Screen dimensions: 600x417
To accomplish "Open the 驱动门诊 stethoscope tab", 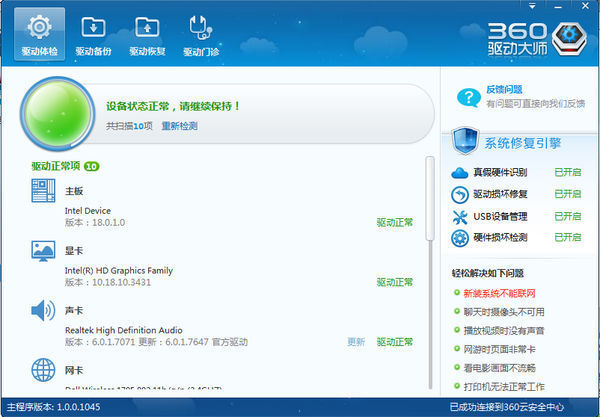I will (201, 36).
